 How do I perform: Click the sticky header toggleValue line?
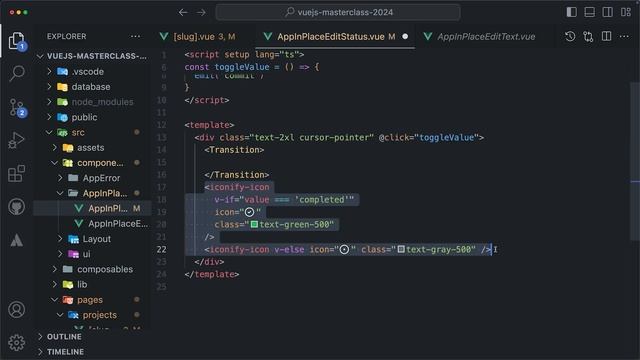tap(251, 67)
